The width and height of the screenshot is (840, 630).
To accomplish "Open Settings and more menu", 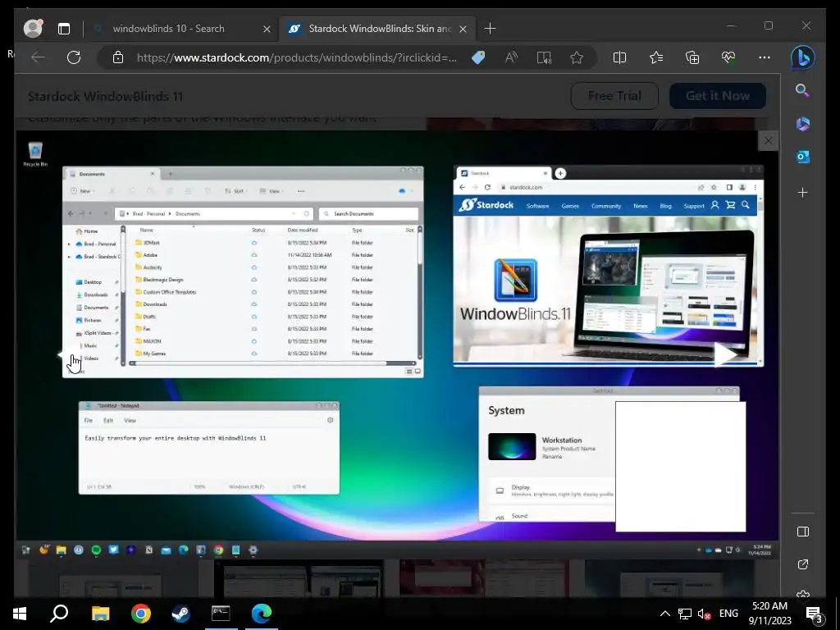I will coord(765,58).
